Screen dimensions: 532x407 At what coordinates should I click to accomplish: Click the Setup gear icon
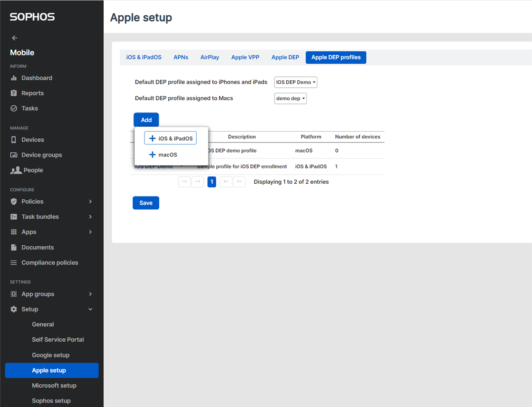(x=14, y=309)
